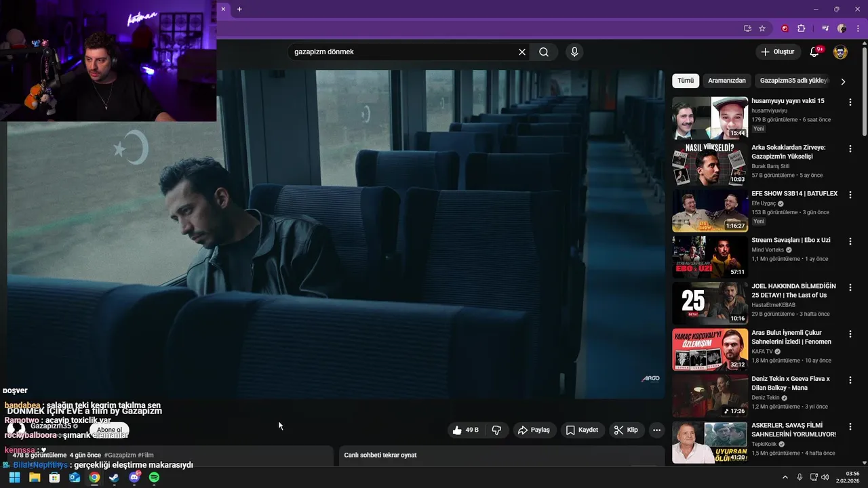Open Chrome media controls icon
The height and width of the screenshot is (488, 868).
tap(825, 28)
